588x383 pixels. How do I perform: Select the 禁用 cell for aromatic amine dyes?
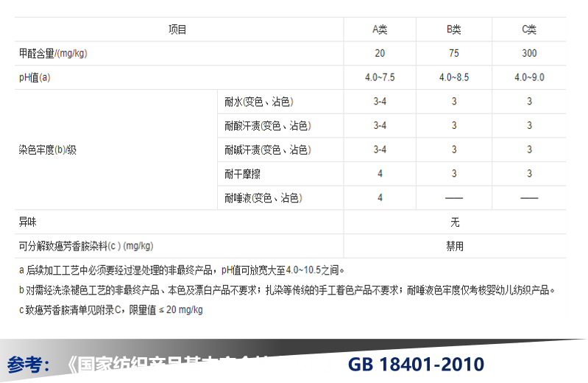tap(455, 246)
